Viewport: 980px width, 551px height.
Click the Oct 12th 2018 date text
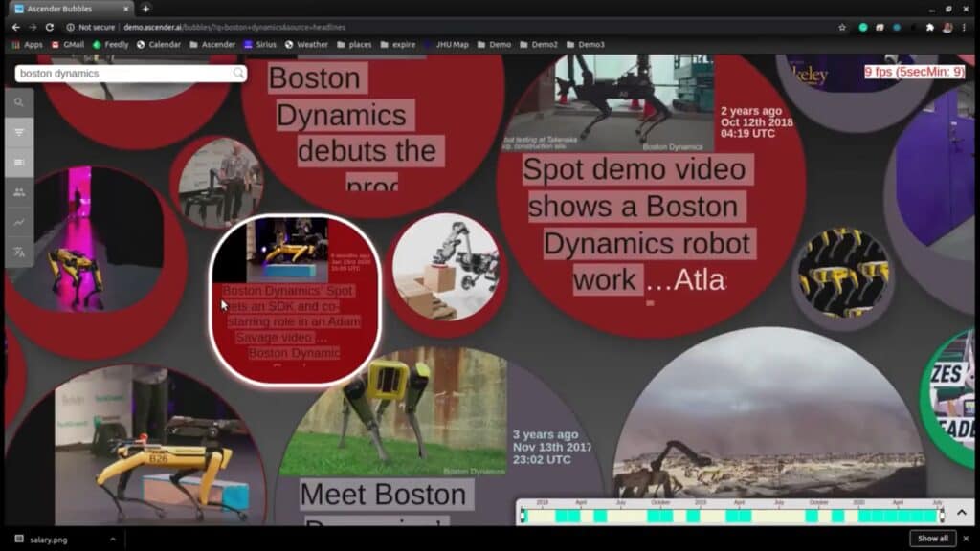tap(756, 122)
